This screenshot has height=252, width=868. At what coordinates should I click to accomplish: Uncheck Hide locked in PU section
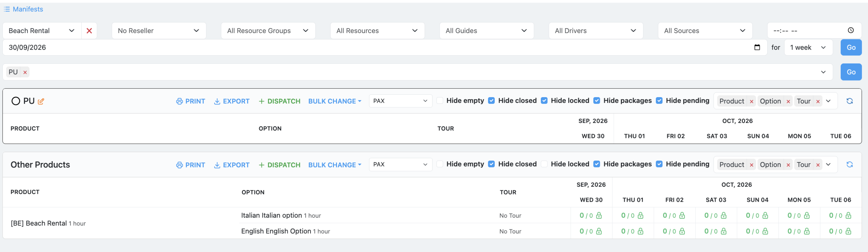tap(544, 100)
